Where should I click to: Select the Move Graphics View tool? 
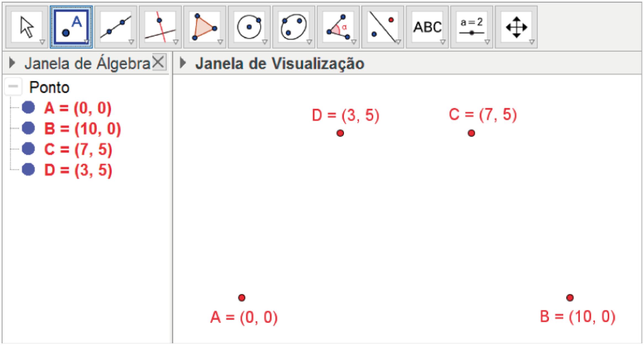[516, 27]
